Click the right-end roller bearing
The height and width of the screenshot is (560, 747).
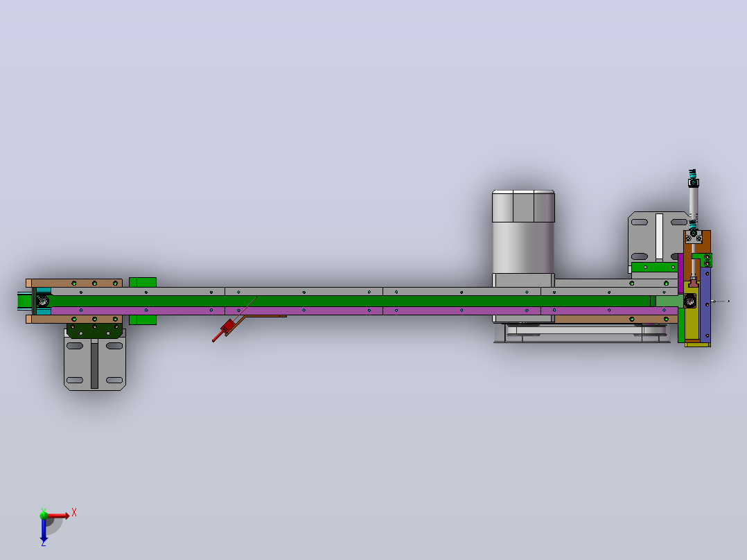coord(689,301)
